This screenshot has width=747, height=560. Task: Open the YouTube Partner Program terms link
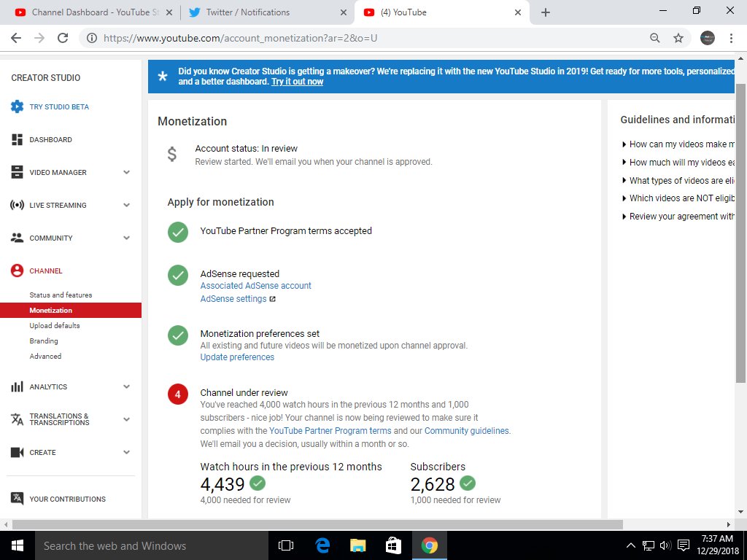tap(330, 431)
